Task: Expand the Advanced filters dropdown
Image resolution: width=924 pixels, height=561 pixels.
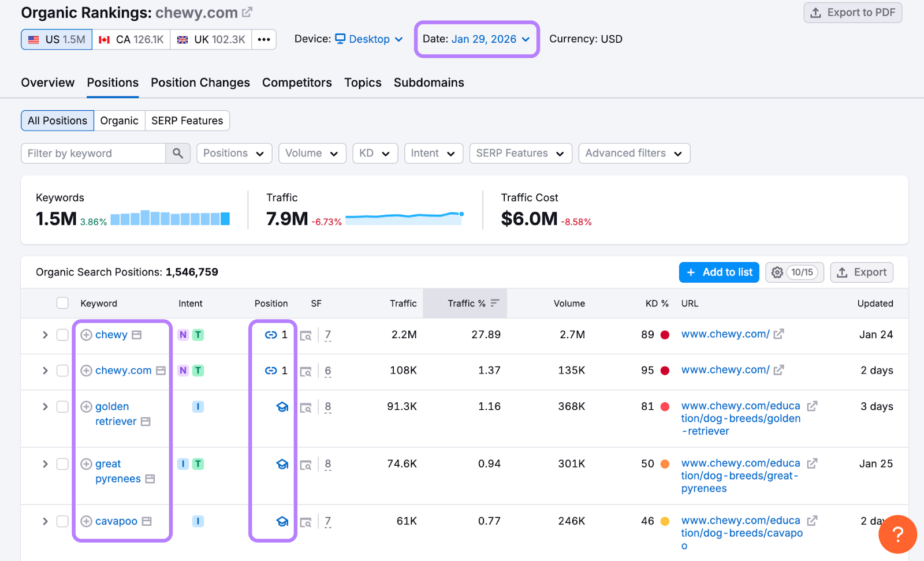Action: pyautogui.click(x=634, y=154)
